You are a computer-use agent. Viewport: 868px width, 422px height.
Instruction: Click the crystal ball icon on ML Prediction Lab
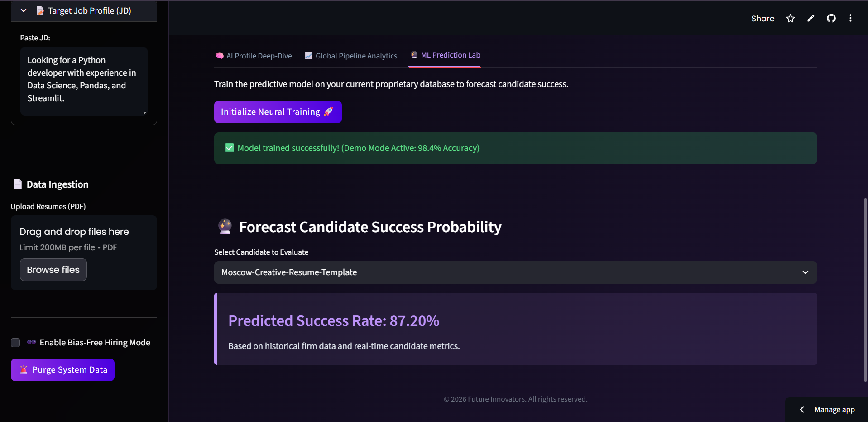click(413, 55)
